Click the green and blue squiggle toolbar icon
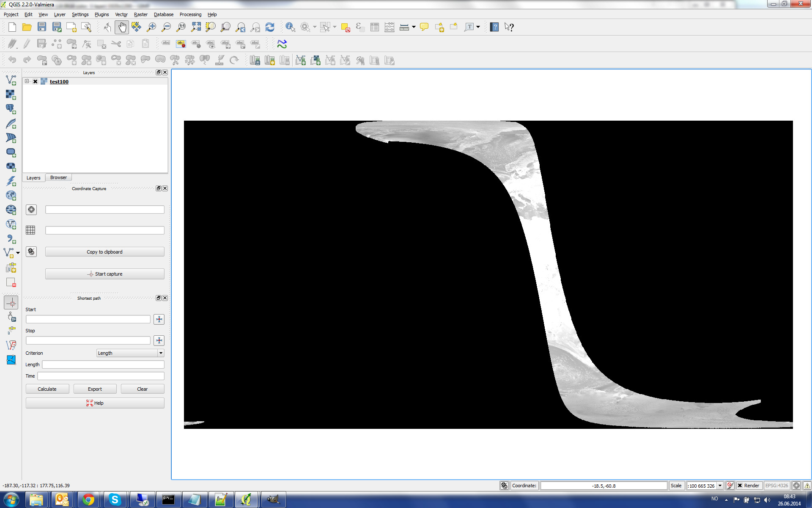812x508 pixels. pos(282,44)
